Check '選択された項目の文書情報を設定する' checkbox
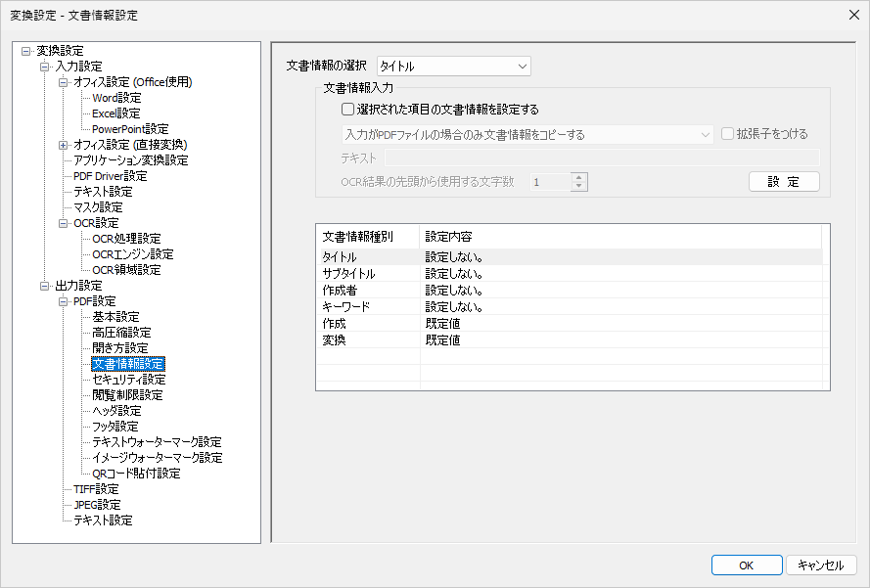This screenshot has width=870, height=588. tap(347, 110)
